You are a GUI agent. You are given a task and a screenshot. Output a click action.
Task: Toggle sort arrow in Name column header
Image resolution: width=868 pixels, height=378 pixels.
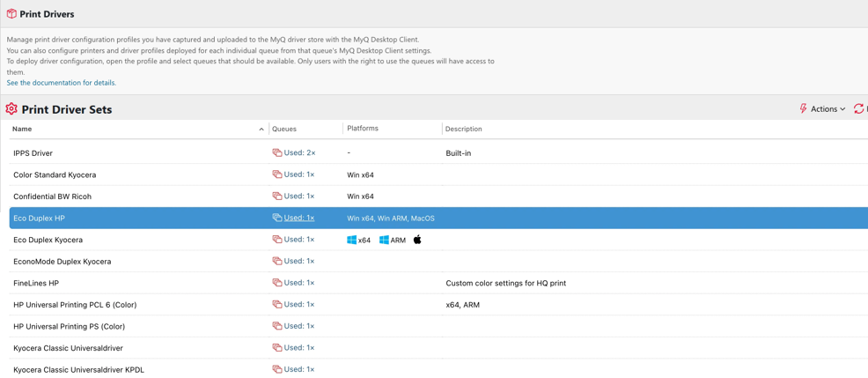point(261,130)
